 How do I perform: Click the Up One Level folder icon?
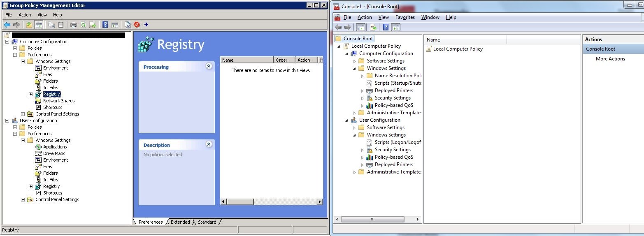click(29, 25)
